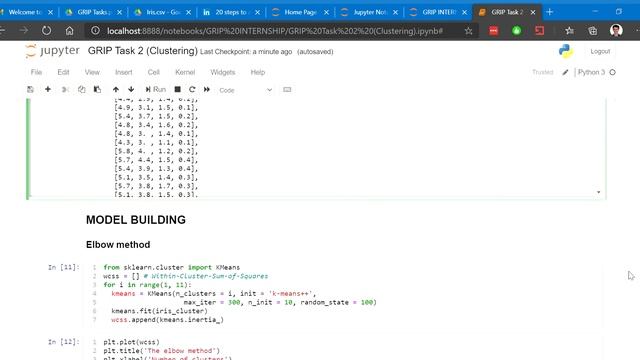Click the Trusted notebook indicator
This screenshot has width=640, height=360.
pos(542,72)
